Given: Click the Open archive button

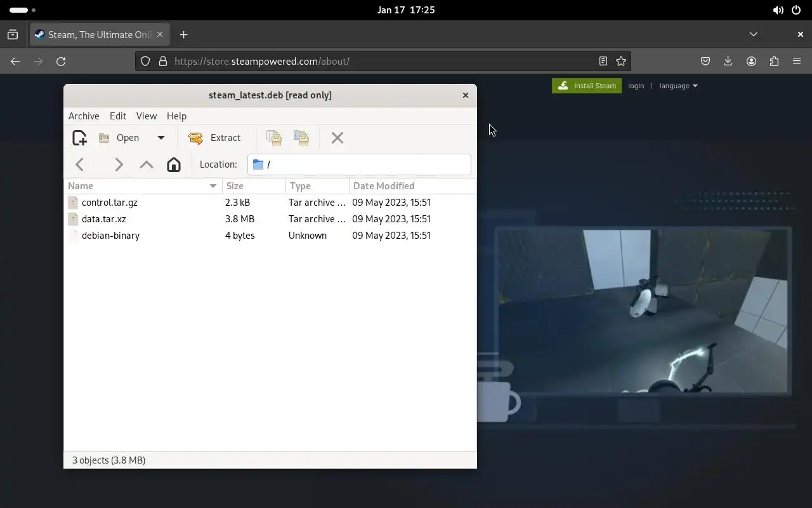Looking at the screenshot, I should point(119,138).
